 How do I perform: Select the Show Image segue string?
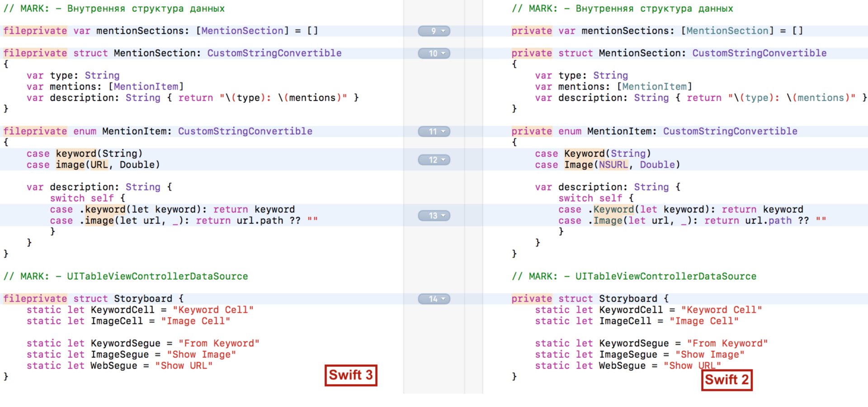coord(202,354)
